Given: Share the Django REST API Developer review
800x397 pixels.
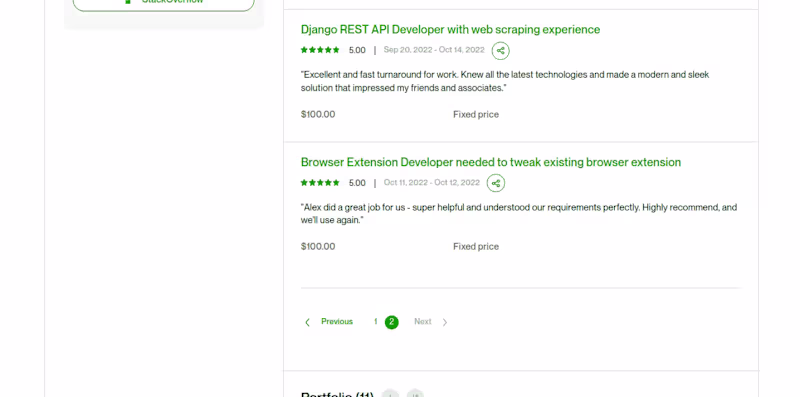Looking at the screenshot, I should pyautogui.click(x=501, y=51).
